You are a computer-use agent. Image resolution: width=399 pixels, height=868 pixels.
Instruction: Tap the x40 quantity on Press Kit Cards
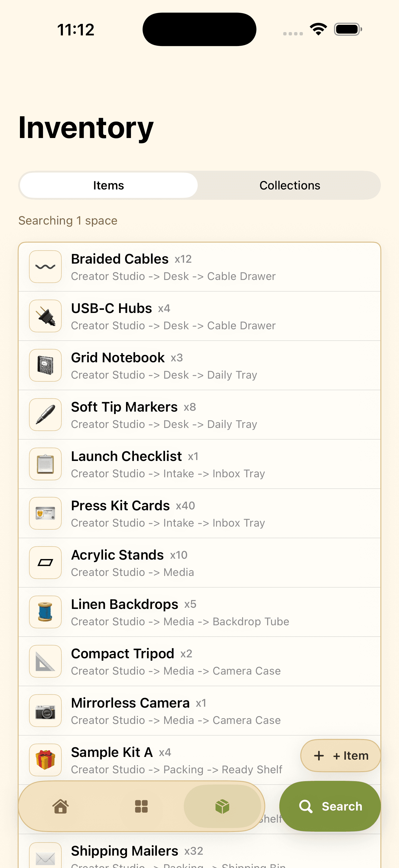pyautogui.click(x=185, y=506)
